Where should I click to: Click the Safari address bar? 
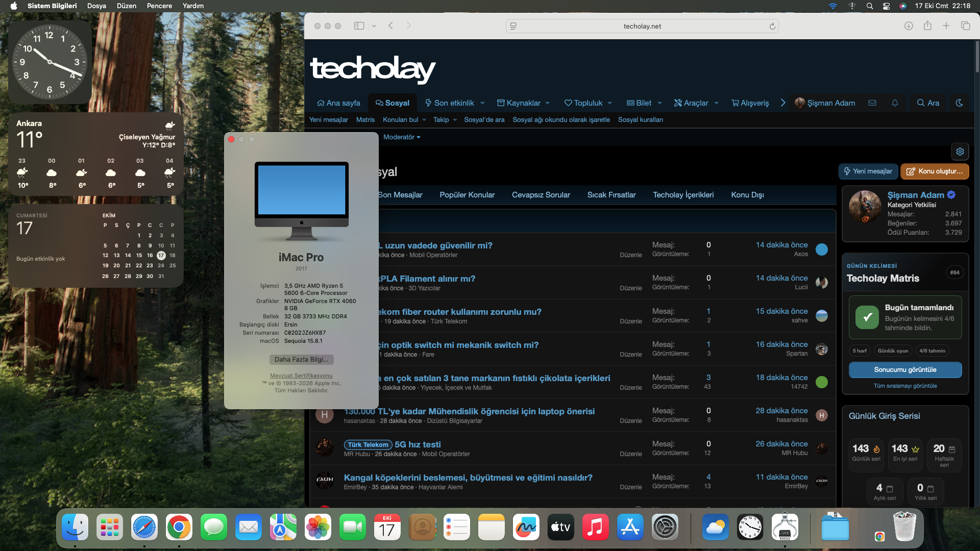point(642,26)
